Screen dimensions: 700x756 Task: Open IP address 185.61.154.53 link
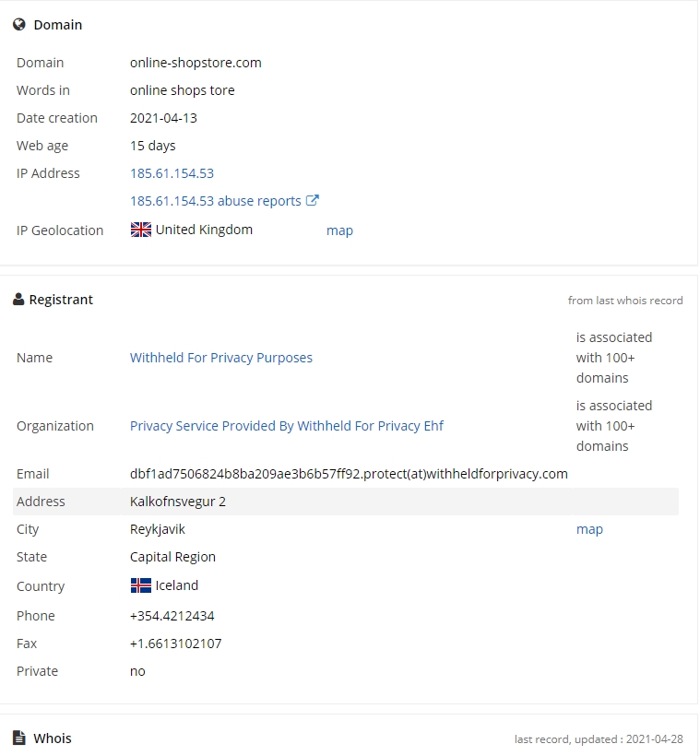(172, 173)
